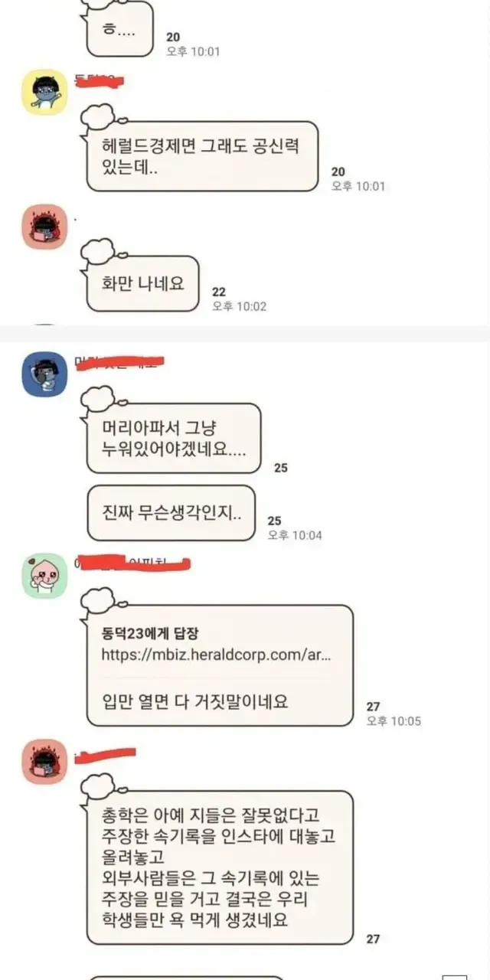Jump to quoted '동덕23에게 답장' reply header

click(x=150, y=633)
